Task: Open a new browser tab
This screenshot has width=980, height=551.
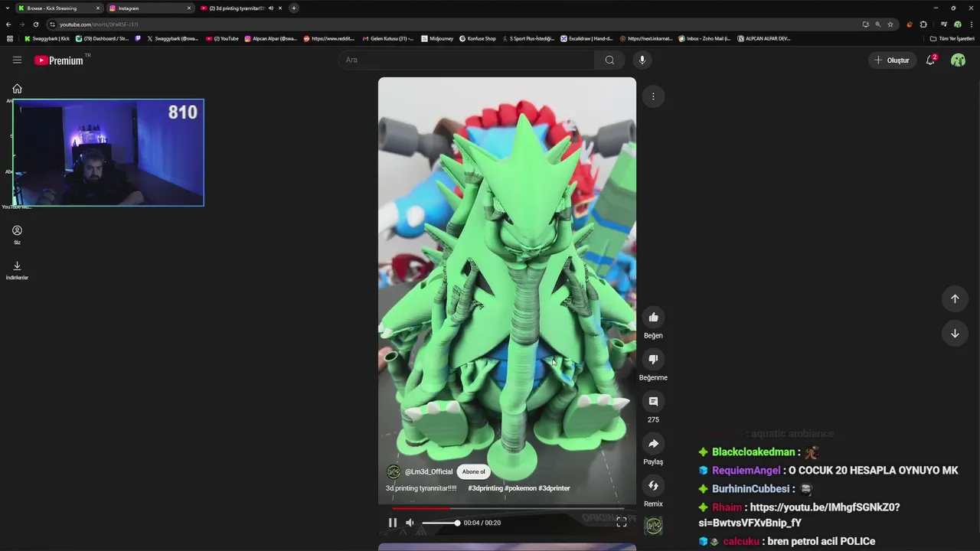Action: [294, 8]
